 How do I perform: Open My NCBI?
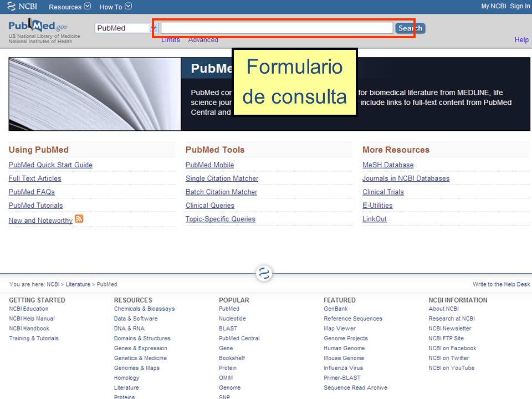point(493,6)
